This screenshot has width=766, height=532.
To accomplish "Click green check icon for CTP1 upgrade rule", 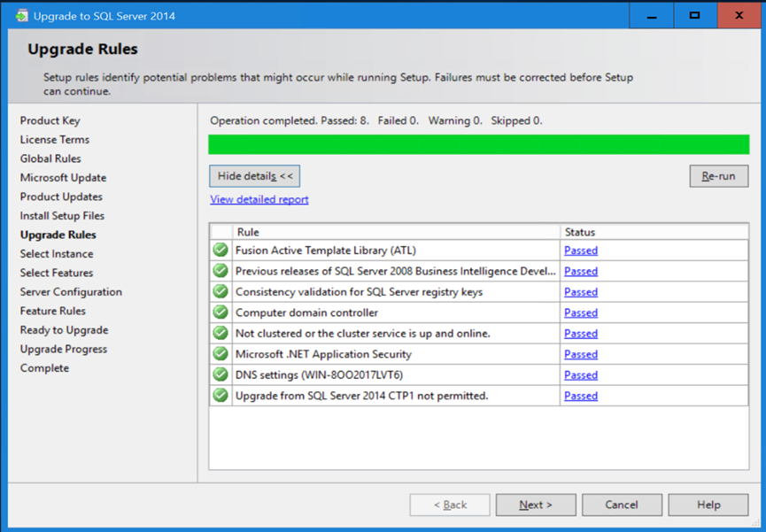I will click(221, 395).
